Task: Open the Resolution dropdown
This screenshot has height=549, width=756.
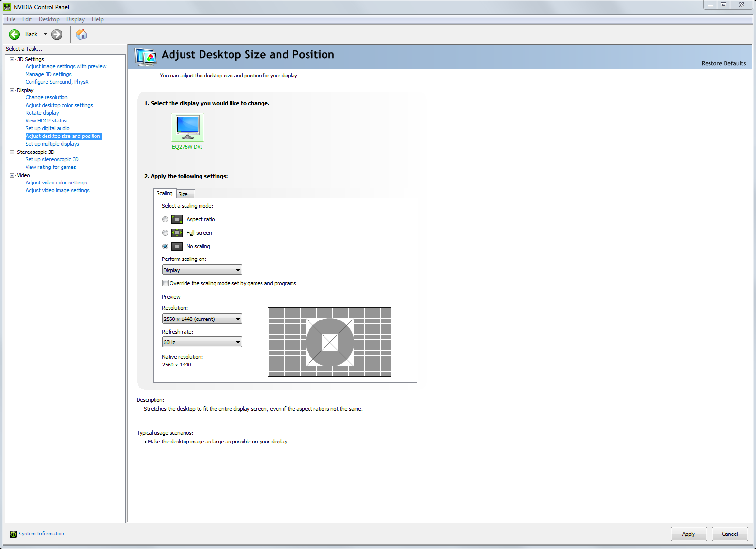Action: 202,319
